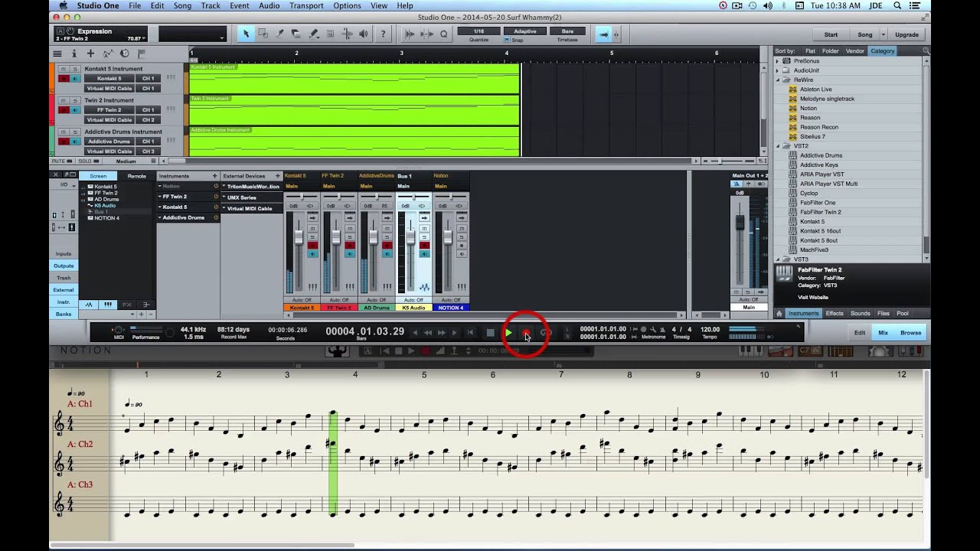980x551 pixels.
Task: Open the Adaptive snap mode dropdown
Action: (524, 31)
